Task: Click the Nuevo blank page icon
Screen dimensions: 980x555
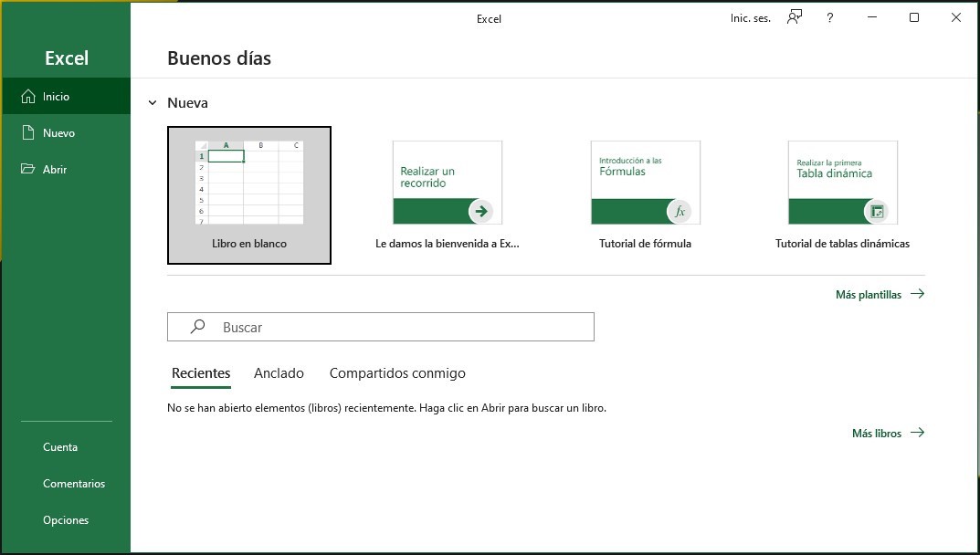Action: tap(27, 132)
